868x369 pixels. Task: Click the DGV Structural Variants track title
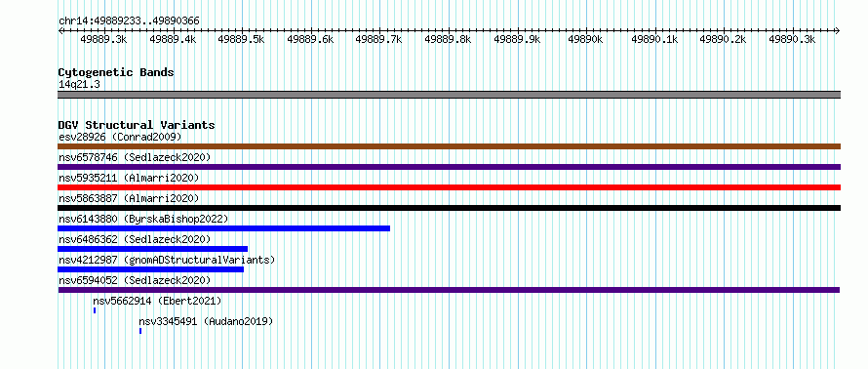[x=137, y=125]
